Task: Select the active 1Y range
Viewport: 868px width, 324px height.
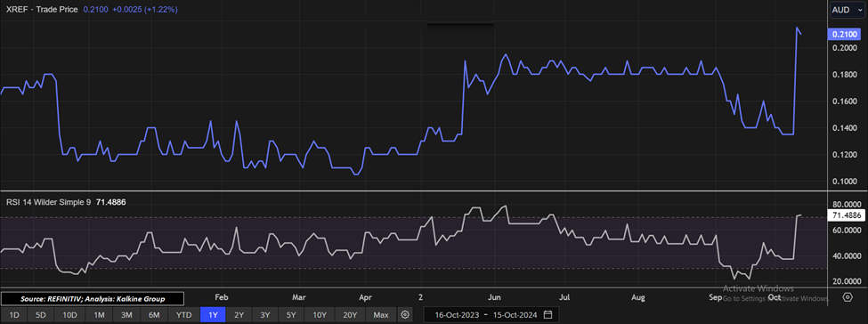Action: 213,314
